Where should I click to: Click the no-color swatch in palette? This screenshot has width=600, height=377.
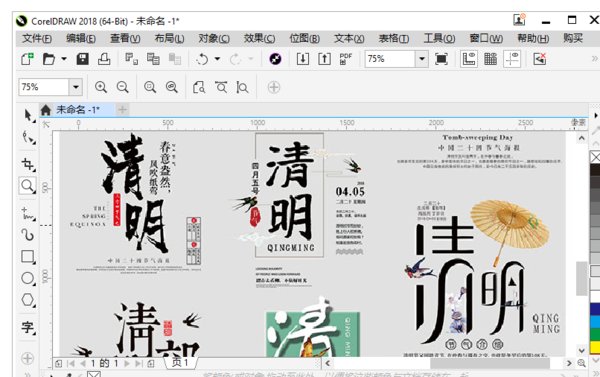tap(595, 157)
